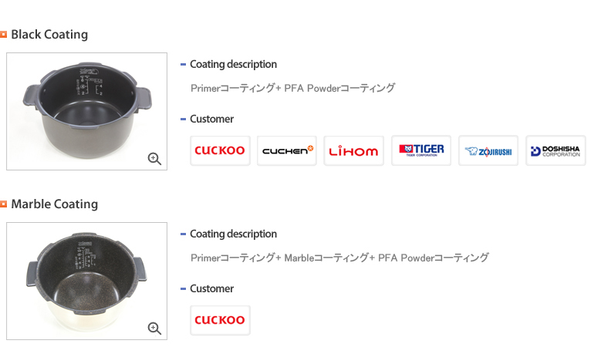Open the Lihom customer logo
601x364 pixels.
click(354, 150)
